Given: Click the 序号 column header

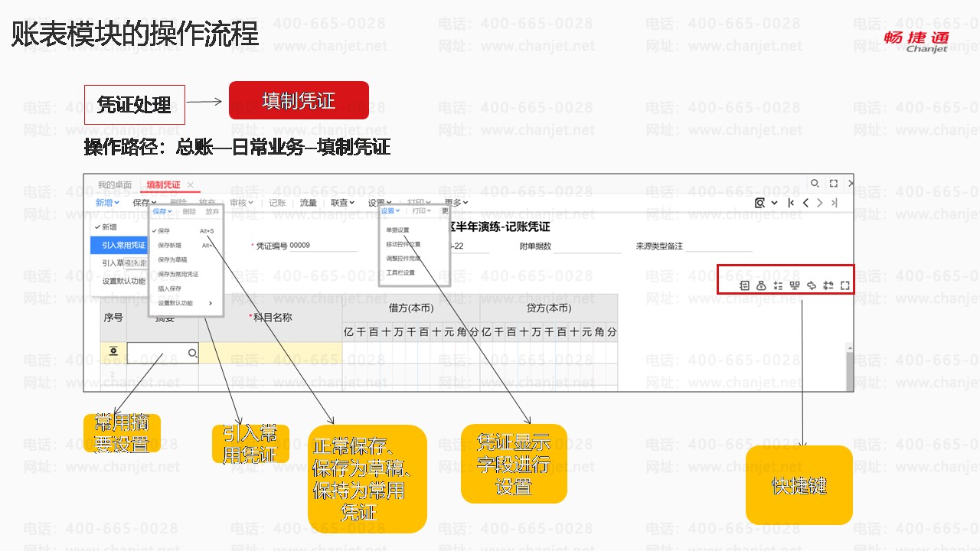Looking at the screenshot, I should pyautogui.click(x=113, y=317).
